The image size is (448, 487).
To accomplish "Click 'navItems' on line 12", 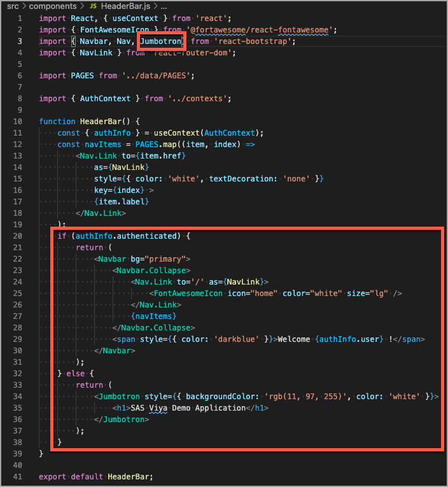I will point(103,145).
